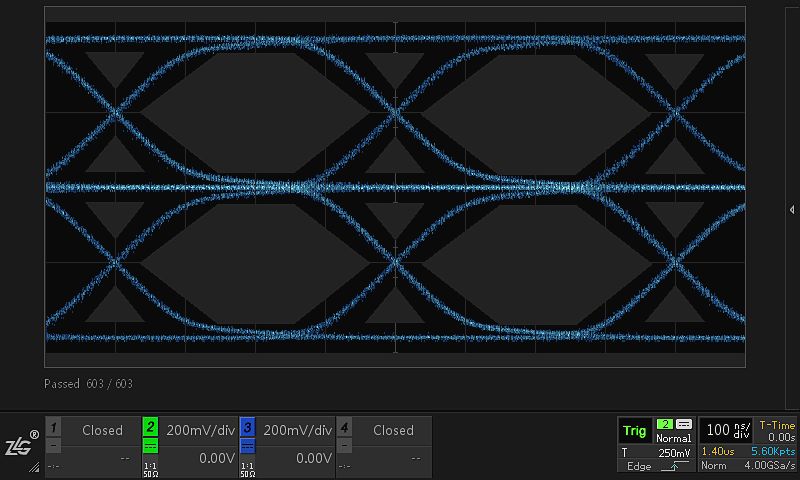Click channel 4 coupling dash icon
Screen dimensions: 800x480
(344, 445)
